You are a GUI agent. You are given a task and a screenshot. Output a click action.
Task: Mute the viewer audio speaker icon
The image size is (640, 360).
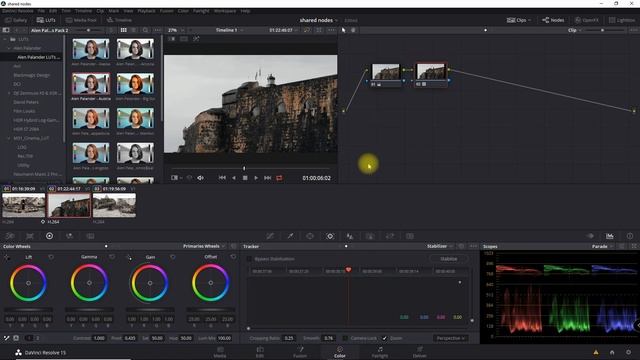point(200,178)
